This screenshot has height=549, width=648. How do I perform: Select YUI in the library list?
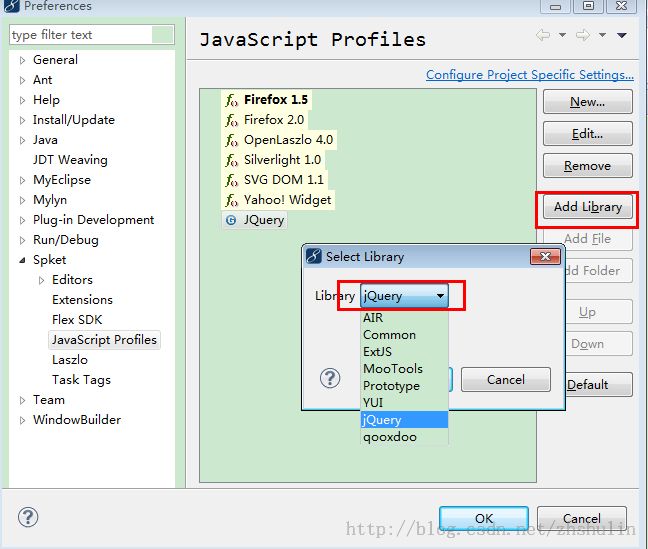[x=404, y=403]
